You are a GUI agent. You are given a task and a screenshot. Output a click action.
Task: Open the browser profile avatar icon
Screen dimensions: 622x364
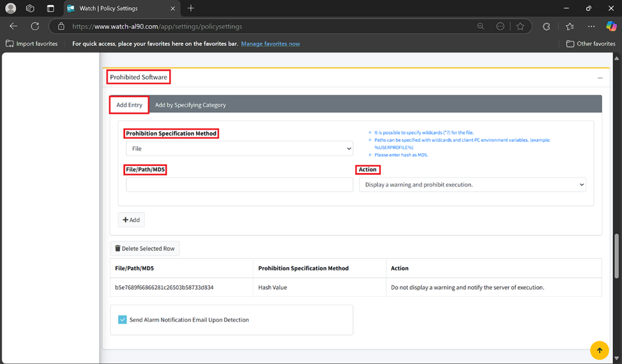click(x=11, y=8)
